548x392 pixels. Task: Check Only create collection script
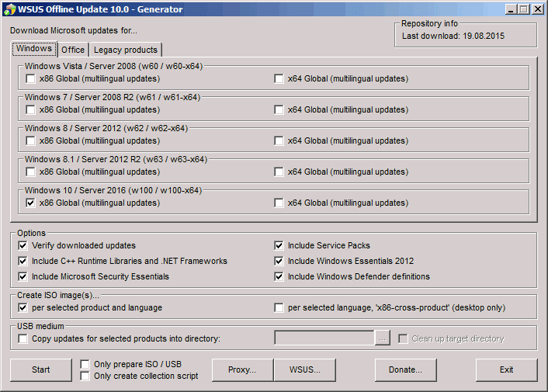pyautogui.click(x=85, y=376)
